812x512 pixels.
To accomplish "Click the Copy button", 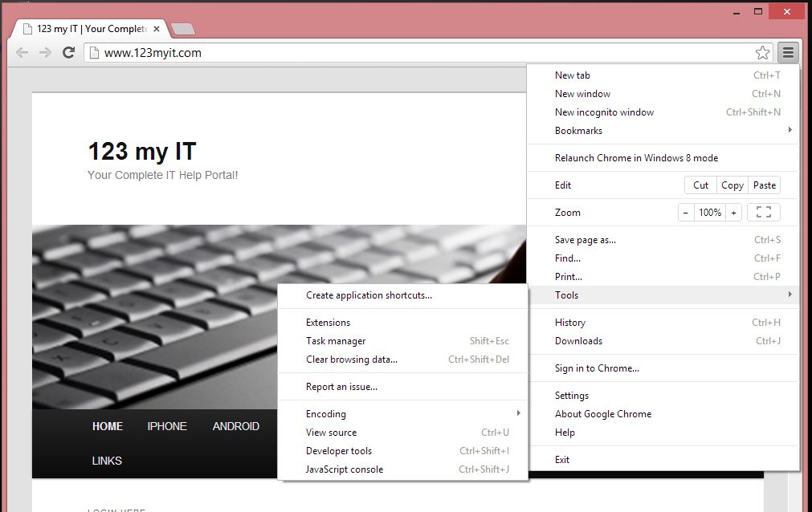I will [x=732, y=185].
